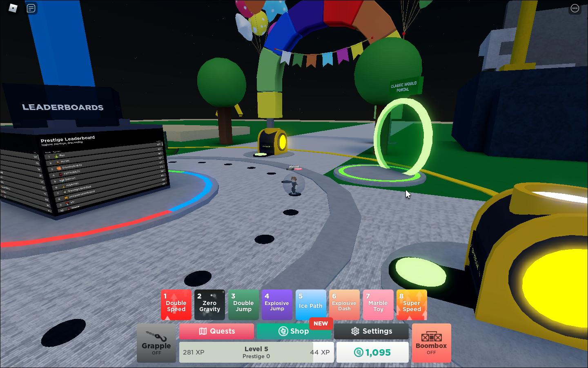Viewport: 588px width, 368px height.
Task: Open the Settings menu
Action: (371, 331)
